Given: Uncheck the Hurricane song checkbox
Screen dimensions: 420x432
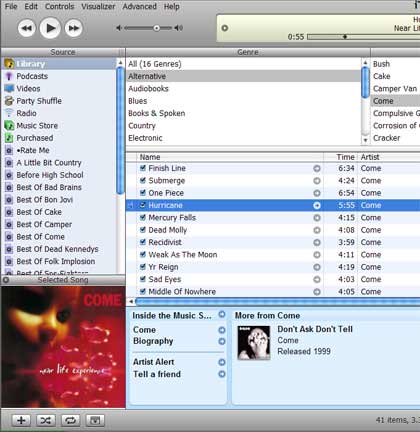Looking at the screenshot, I should [143, 205].
